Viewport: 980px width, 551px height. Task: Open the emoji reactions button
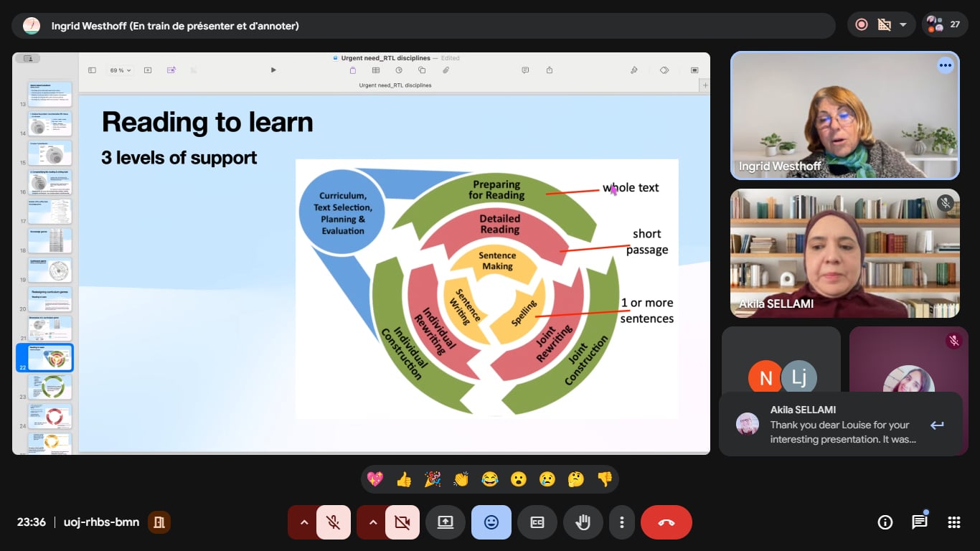pos(491,522)
